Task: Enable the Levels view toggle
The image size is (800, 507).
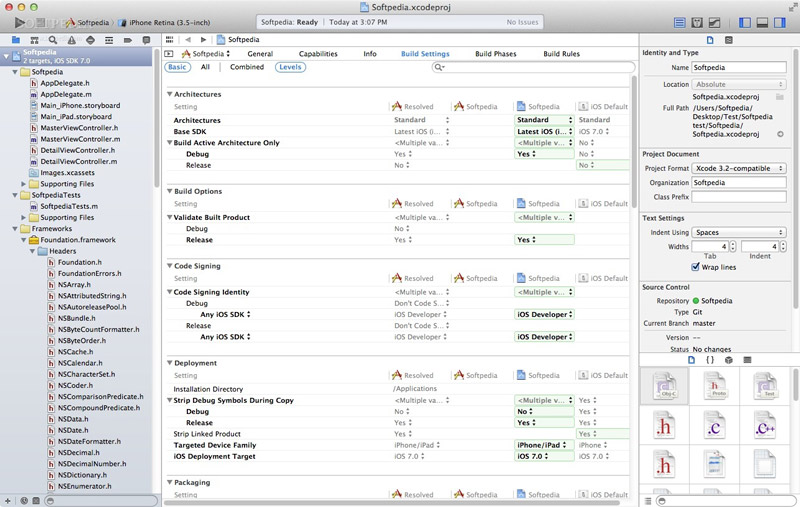Action: [x=290, y=67]
